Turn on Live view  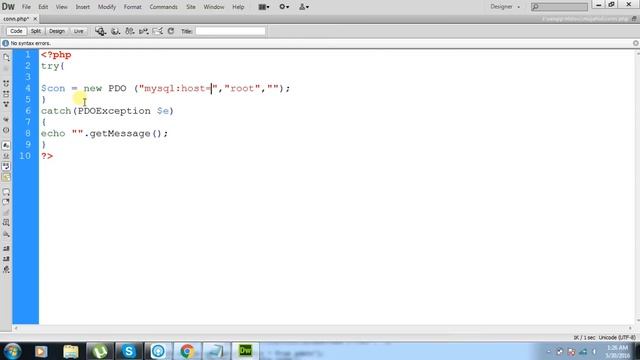(78, 31)
